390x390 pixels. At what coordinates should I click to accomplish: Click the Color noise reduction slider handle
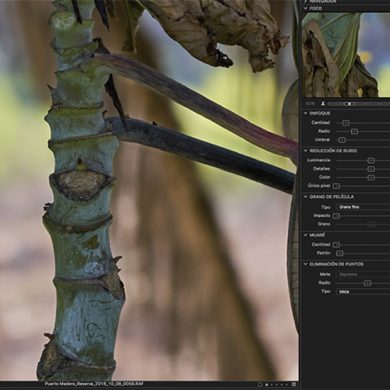[x=371, y=178]
